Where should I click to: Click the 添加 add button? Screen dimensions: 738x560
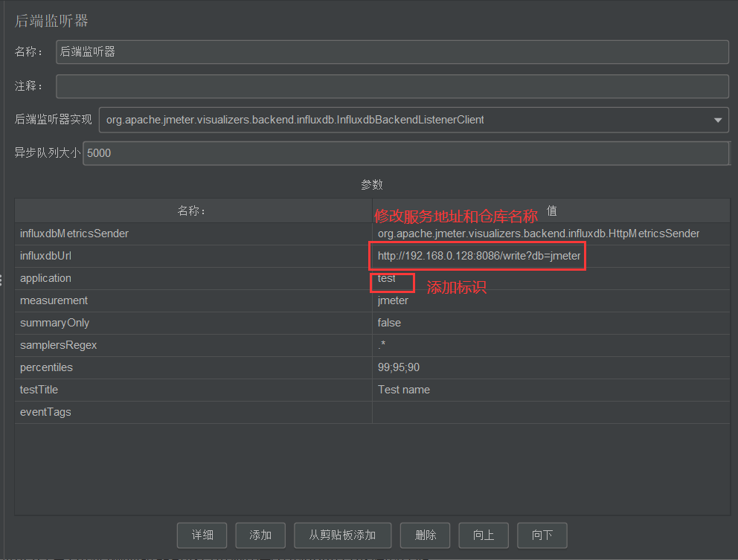(x=260, y=535)
